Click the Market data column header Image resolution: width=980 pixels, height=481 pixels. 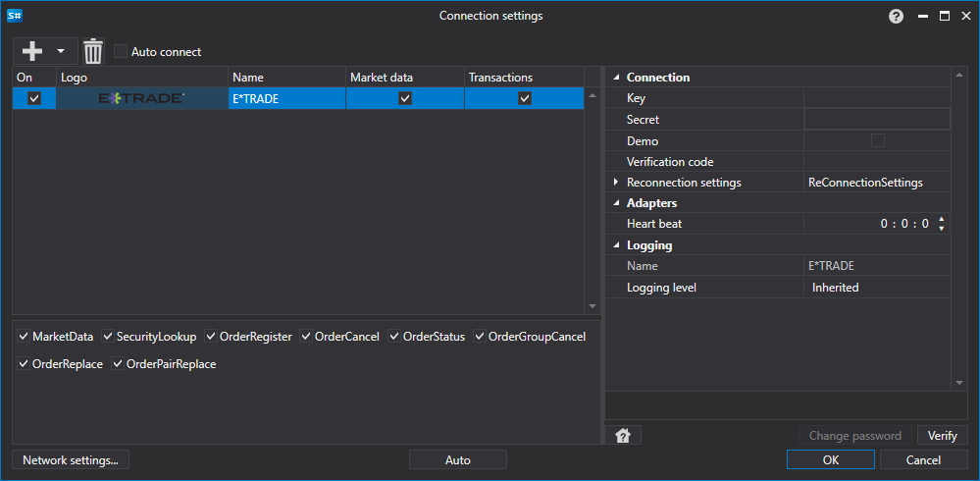(x=405, y=78)
